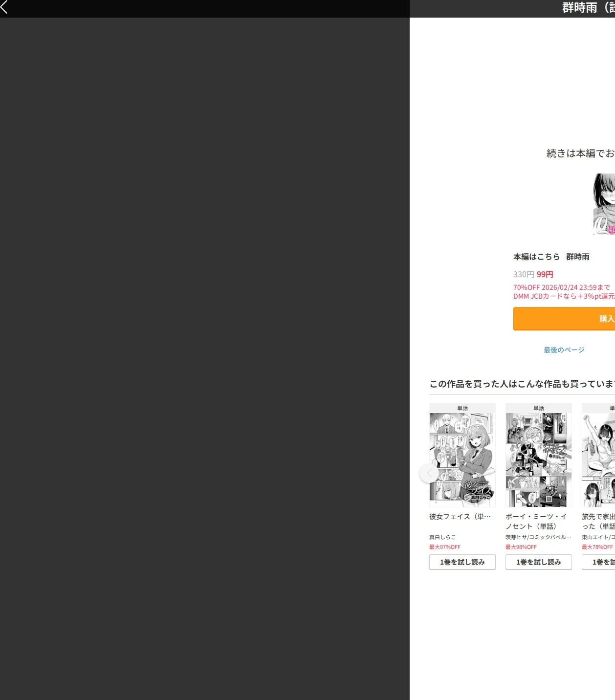Image resolution: width=615 pixels, height=700 pixels.
Task: Click the 本編はこちら 群時雨 title link
Action: (x=551, y=257)
